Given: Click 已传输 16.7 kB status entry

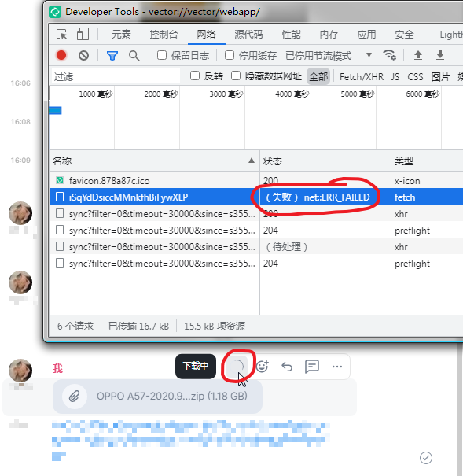Looking at the screenshot, I should 138,327.
